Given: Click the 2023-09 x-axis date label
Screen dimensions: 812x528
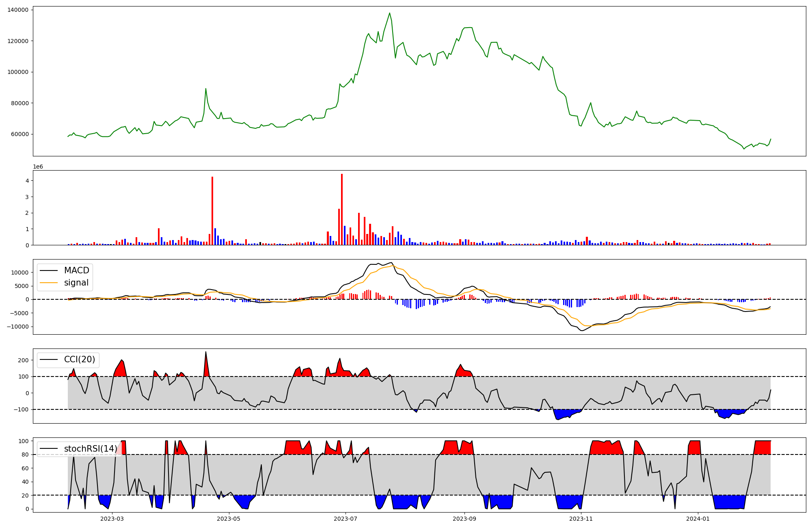Looking at the screenshot, I should tap(464, 519).
